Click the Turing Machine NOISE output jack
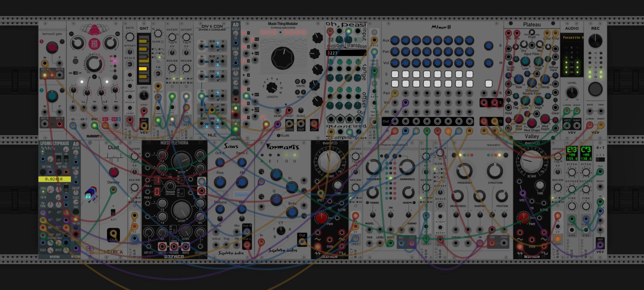644x290 pixels. [x=289, y=124]
